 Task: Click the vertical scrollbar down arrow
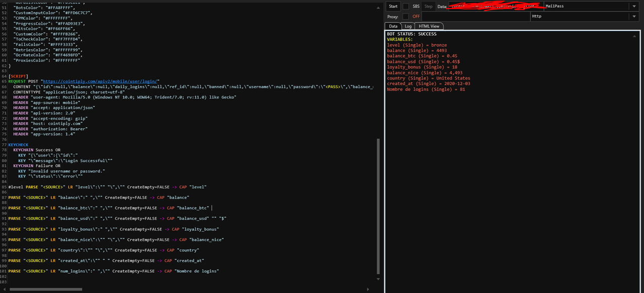[x=379, y=279]
